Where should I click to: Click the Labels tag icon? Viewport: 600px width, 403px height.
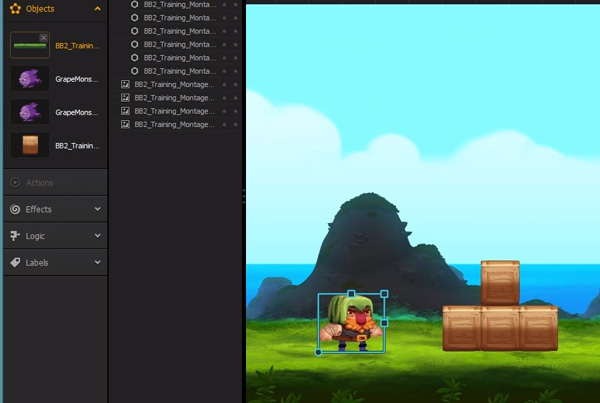pyautogui.click(x=15, y=263)
